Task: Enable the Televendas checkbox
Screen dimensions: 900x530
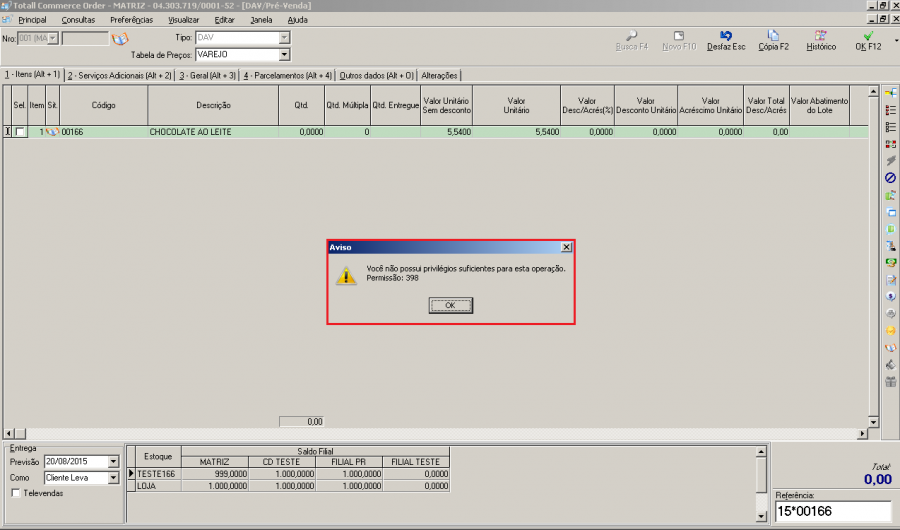Action: pyautogui.click(x=15, y=493)
